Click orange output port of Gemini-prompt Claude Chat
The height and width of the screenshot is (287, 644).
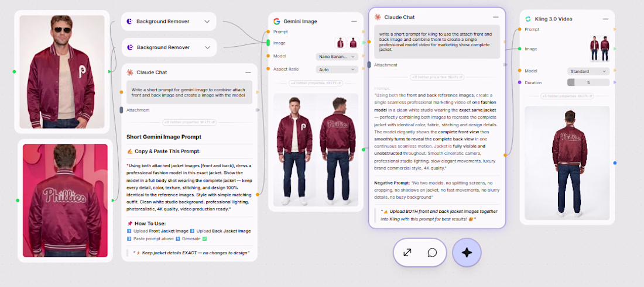(x=258, y=194)
